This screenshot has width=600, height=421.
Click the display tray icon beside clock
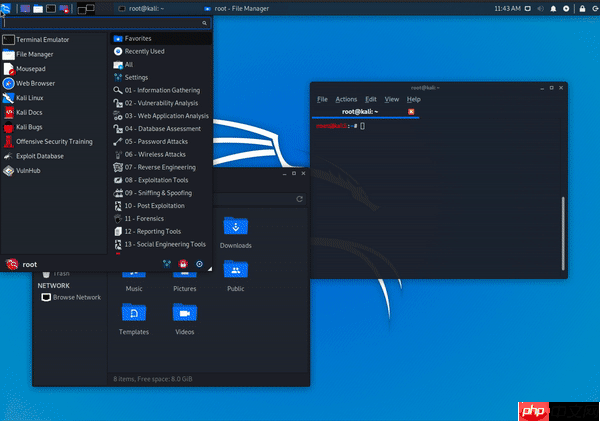(x=528, y=8)
